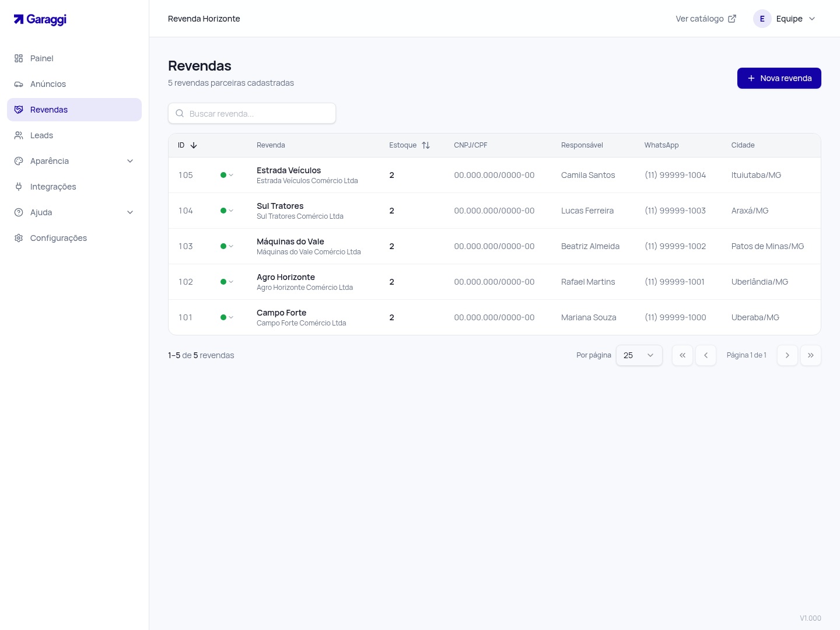Open Integrações in sidebar

[74, 187]
